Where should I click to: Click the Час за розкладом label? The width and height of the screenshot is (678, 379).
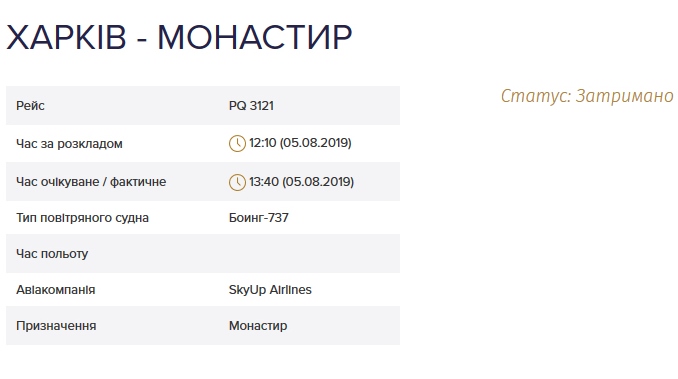(69, 144)
